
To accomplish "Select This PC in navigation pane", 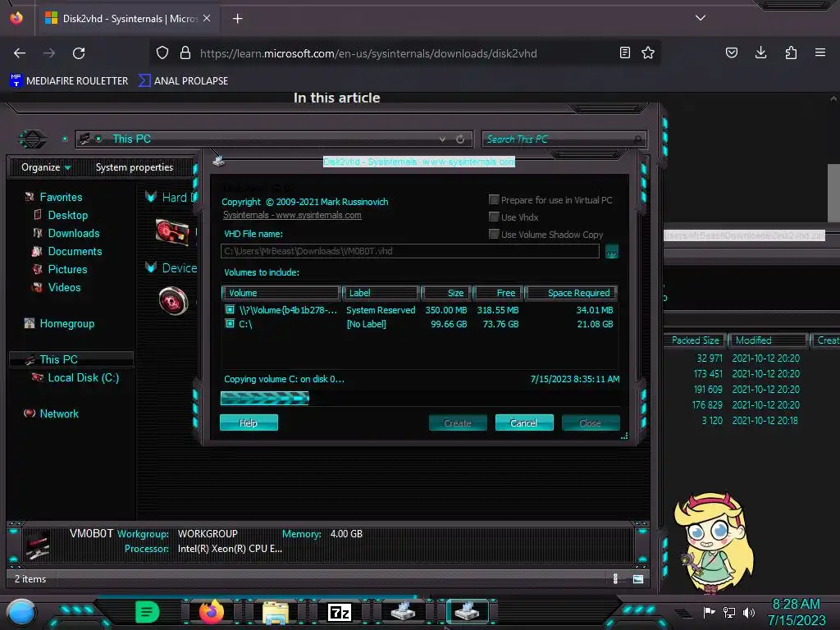I will tap(58, 359).
